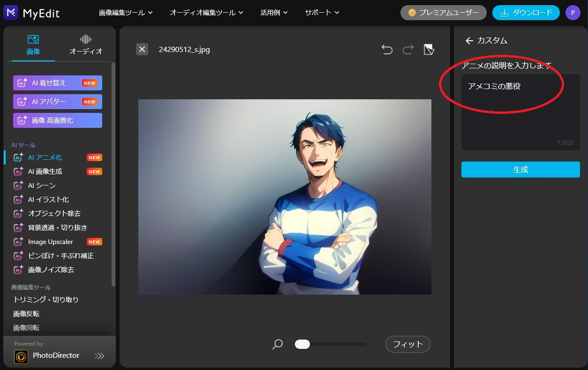
Task: Click the 生成 generate button
Action: [520, 170]
